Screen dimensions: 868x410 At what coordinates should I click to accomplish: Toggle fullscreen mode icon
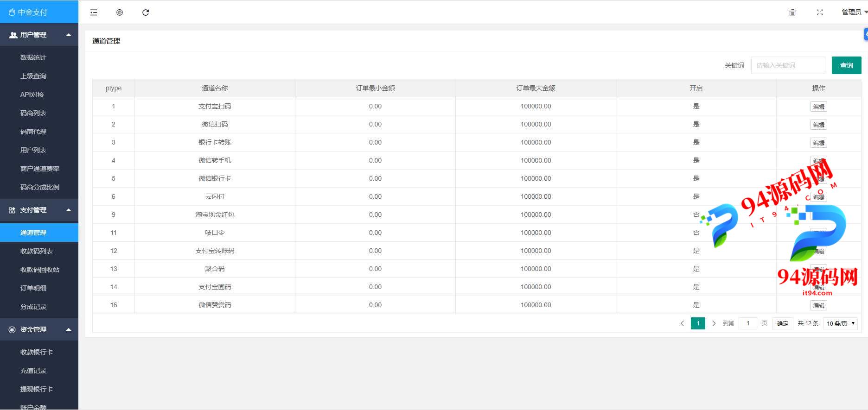pyautogui.click(x=820, y=13)
